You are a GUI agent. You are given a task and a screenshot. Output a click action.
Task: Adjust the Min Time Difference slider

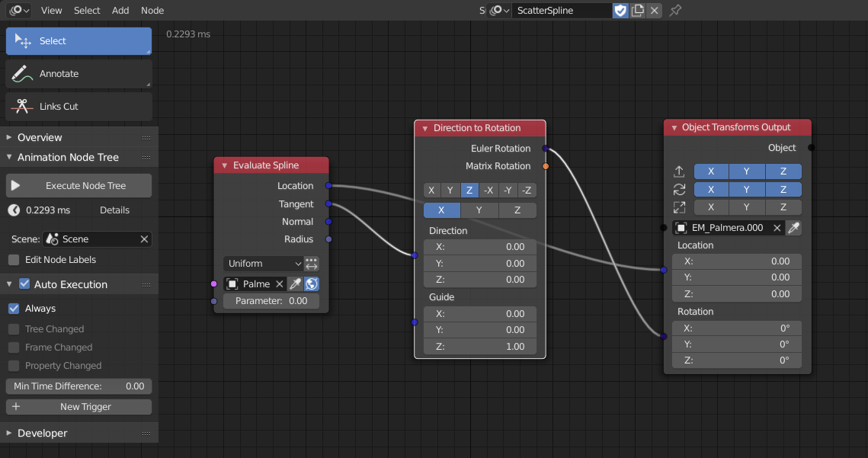[78, 386]
